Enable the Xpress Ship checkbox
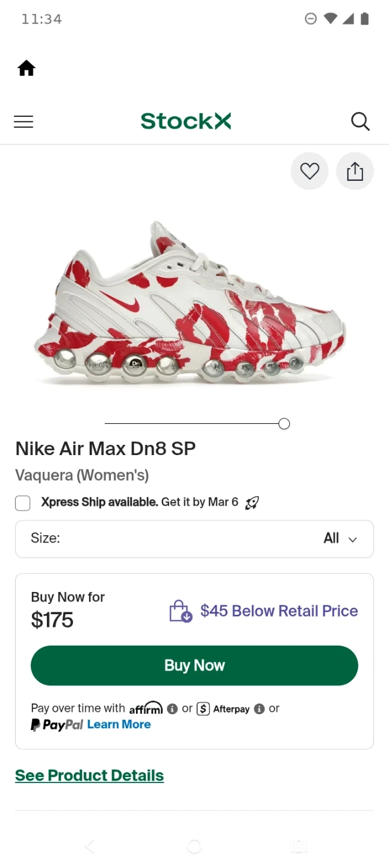Screen dimensions: 389x868 click(23, 503)
